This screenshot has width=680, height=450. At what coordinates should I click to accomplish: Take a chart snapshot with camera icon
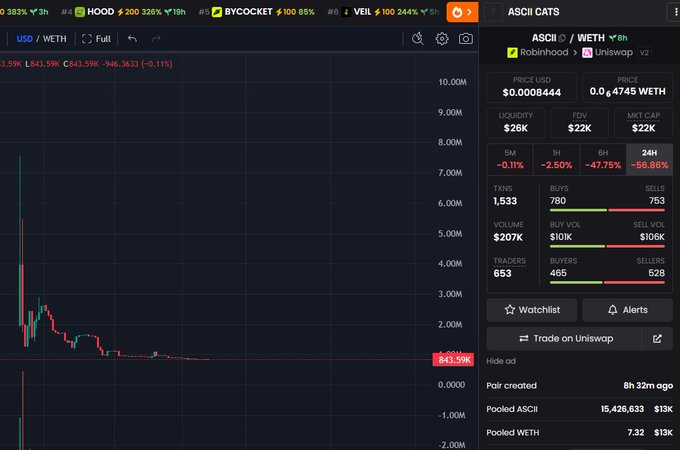[466, 39]
